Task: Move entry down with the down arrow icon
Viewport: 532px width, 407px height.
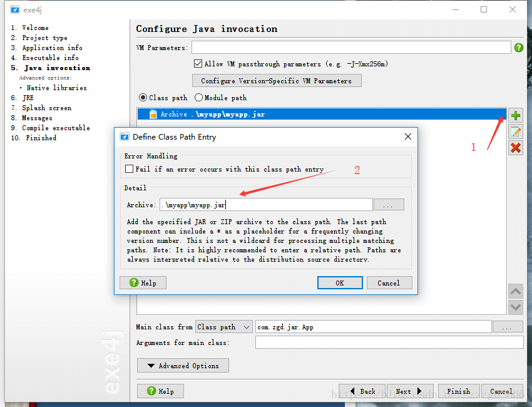Action: click(516, 307)
